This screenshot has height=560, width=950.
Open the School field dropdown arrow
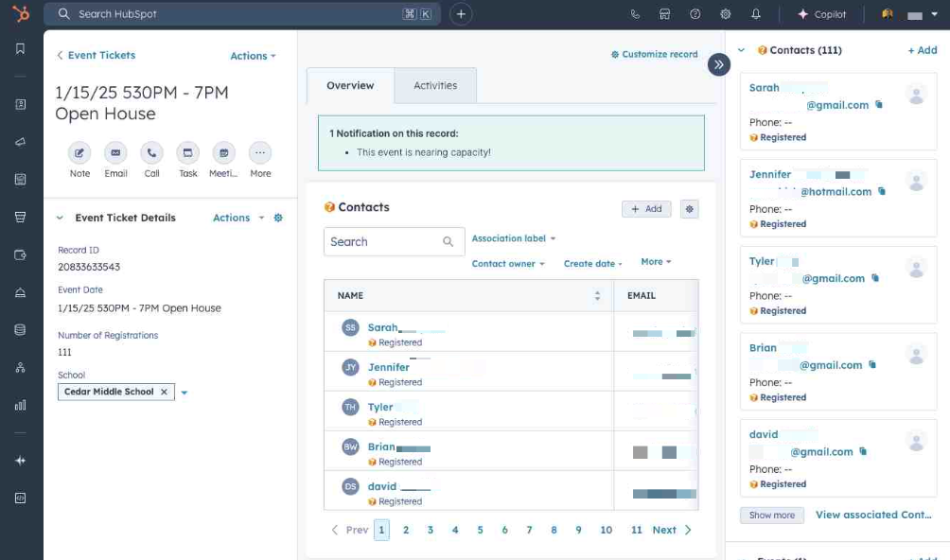click(x=185, y=393)
